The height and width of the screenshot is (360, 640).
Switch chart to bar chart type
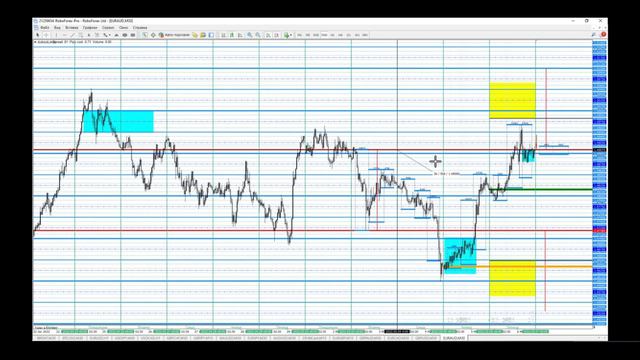point(224,35)
